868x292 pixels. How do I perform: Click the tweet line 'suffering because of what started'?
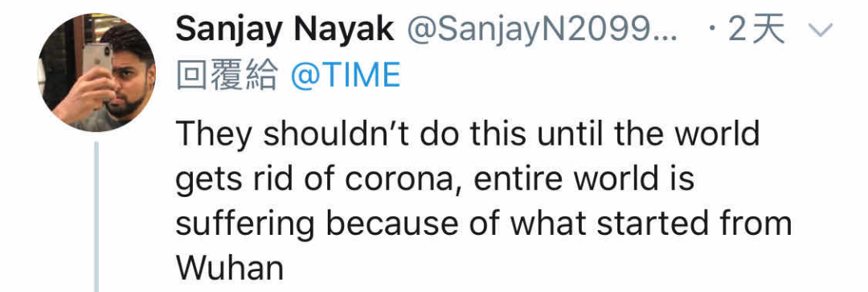point(484,224)
